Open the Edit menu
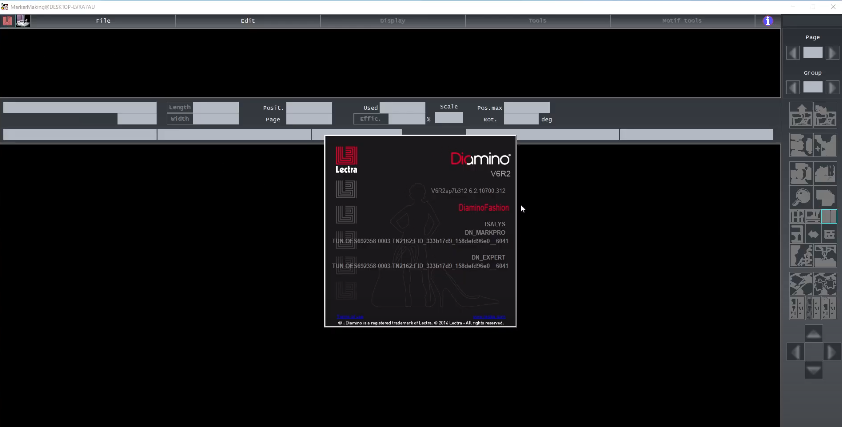The height and width of the screenshot is (427, 842). 247,20
